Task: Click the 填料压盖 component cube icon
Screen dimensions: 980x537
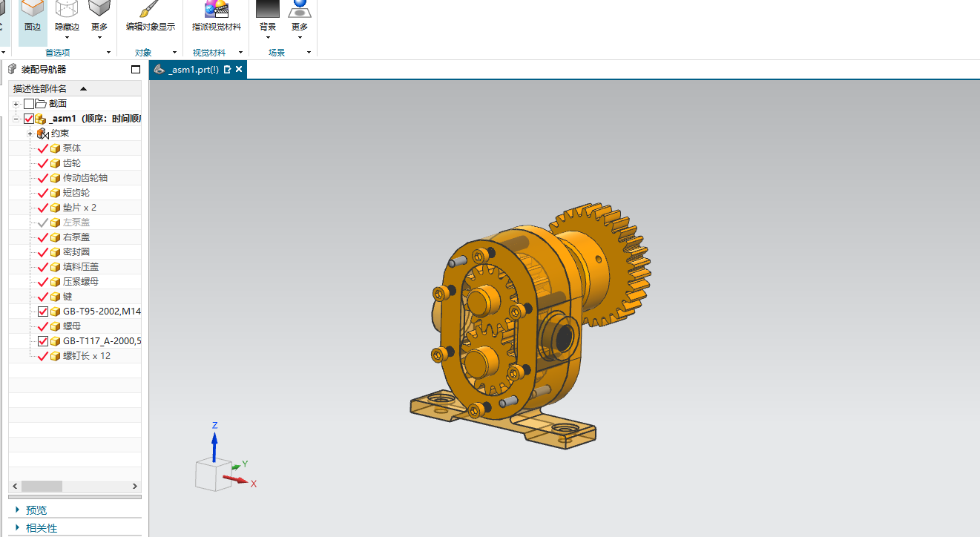Action: pyautogui.click(x=55, y=267)
